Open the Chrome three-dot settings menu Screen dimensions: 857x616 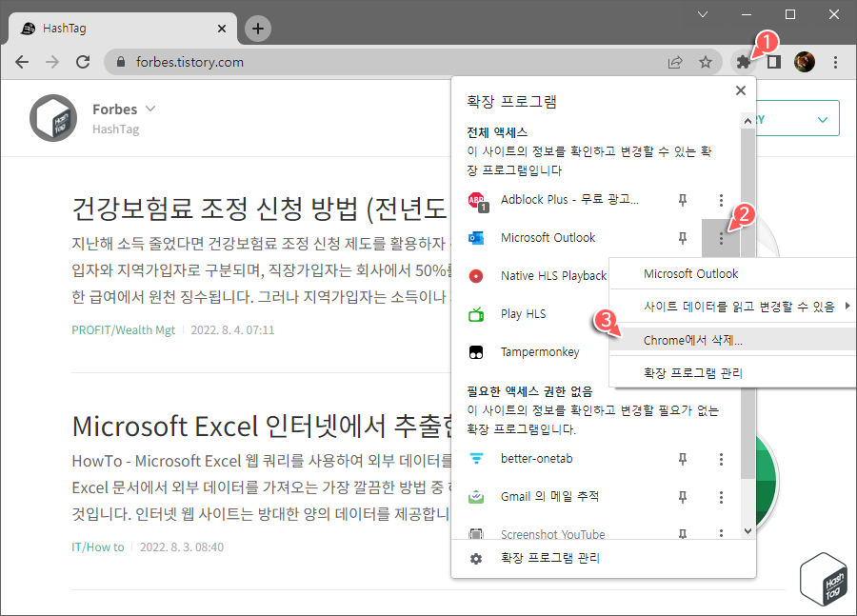pyautogui.click(x=835, y=62)
